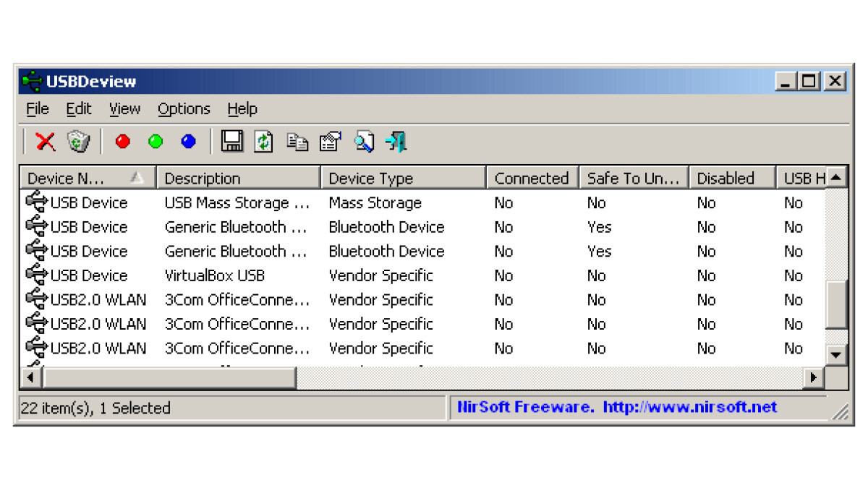Click the Connected column header
Screen dimensions: 868x488
point(532,179)
